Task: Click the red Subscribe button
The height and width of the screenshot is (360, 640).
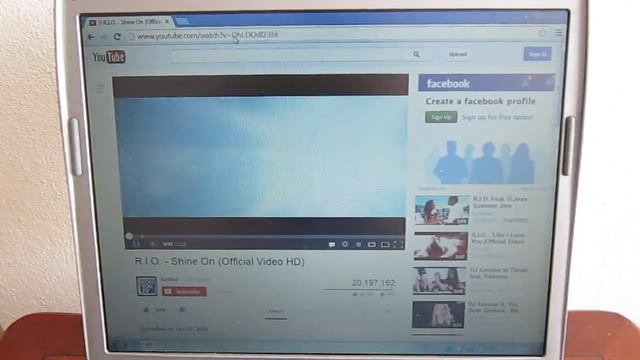Action: pyautogui.click(x=184, y=291)
